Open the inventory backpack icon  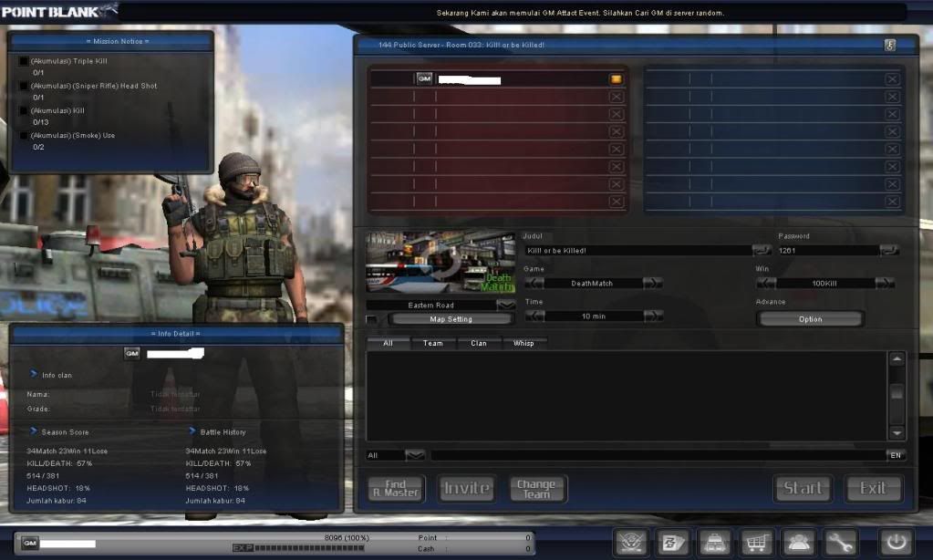(714, 542)
